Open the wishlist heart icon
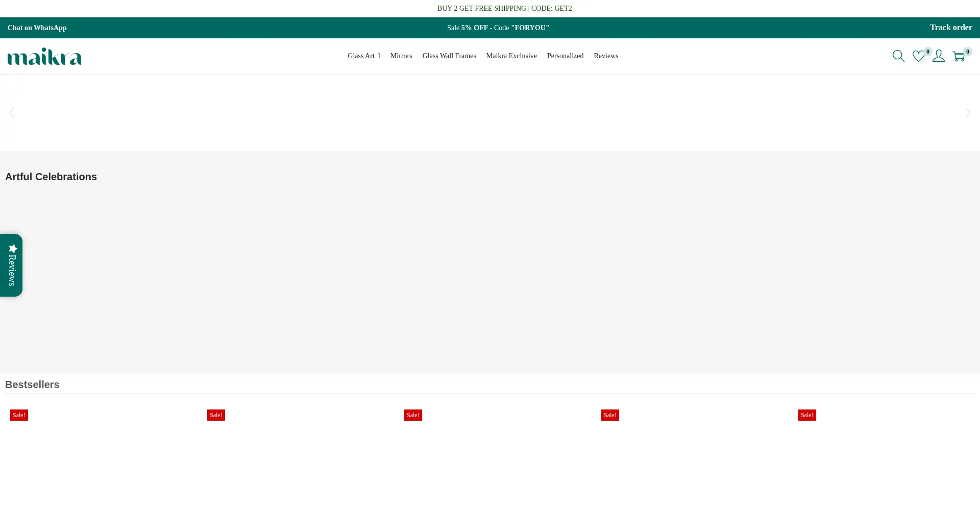Image resolution: width=980 pixels, height=507 pixels. (919, 56)
